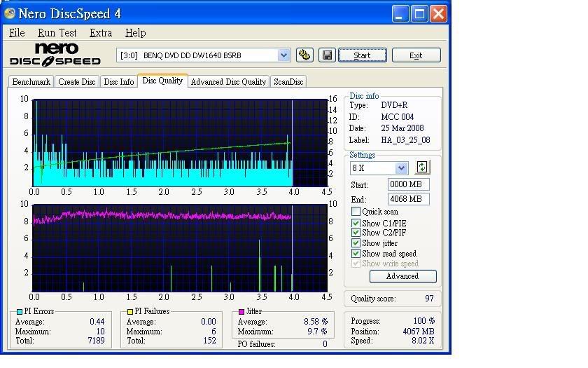
Task: Click the disc label HA_03_25_08
Action: [405, 140]
